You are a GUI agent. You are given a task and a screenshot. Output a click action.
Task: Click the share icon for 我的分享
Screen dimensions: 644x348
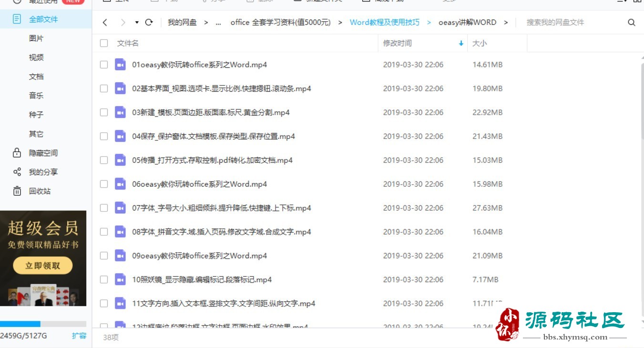point(17,172)
